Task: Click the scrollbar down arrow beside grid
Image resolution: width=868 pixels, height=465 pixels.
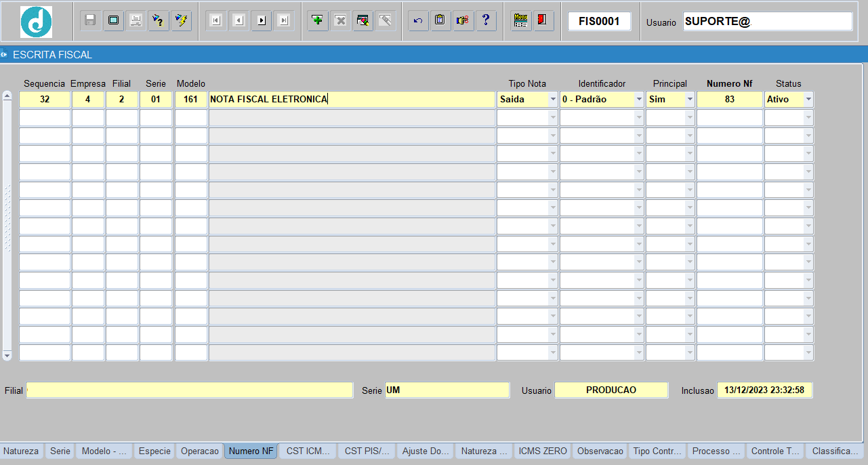Action: [7, 355]
